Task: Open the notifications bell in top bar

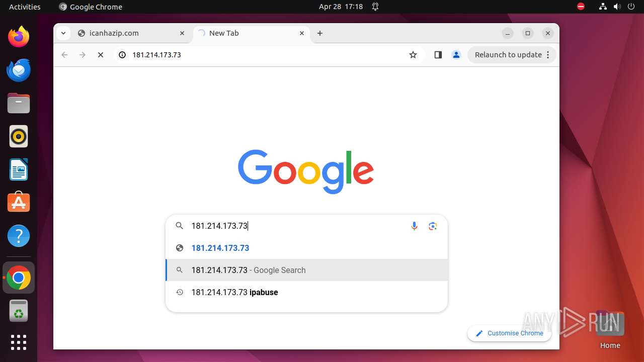Action: click(x=375, y=7)
